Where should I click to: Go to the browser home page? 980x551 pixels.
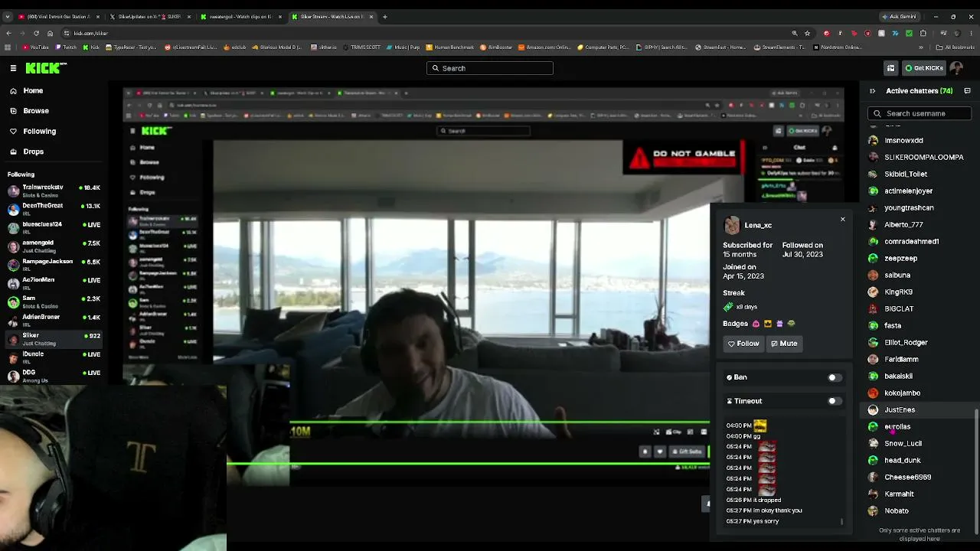click(51, 33)
